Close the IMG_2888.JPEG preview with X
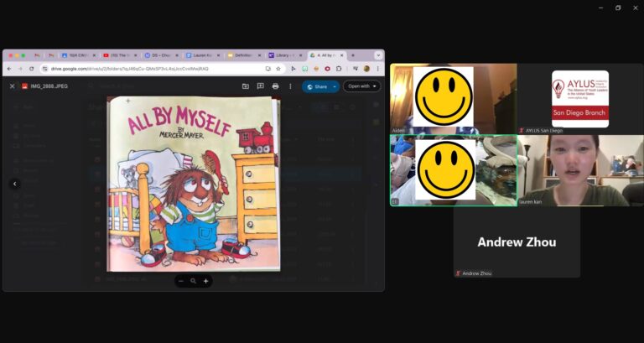 click(13, 86)
